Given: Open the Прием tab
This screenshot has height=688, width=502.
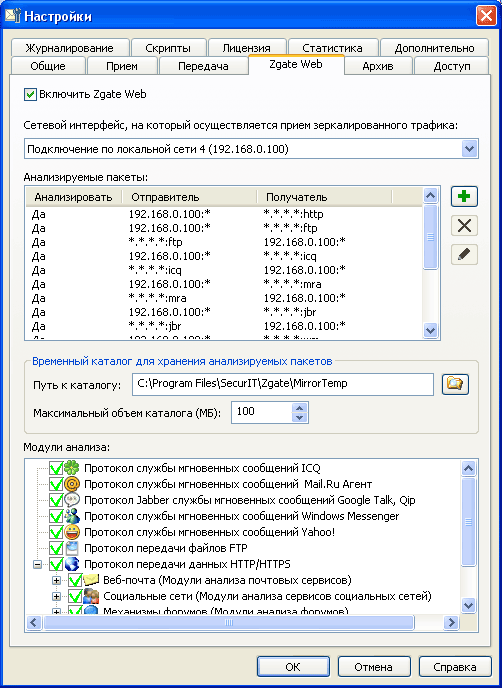Looking at the screenshot, I should coord(122,66).
